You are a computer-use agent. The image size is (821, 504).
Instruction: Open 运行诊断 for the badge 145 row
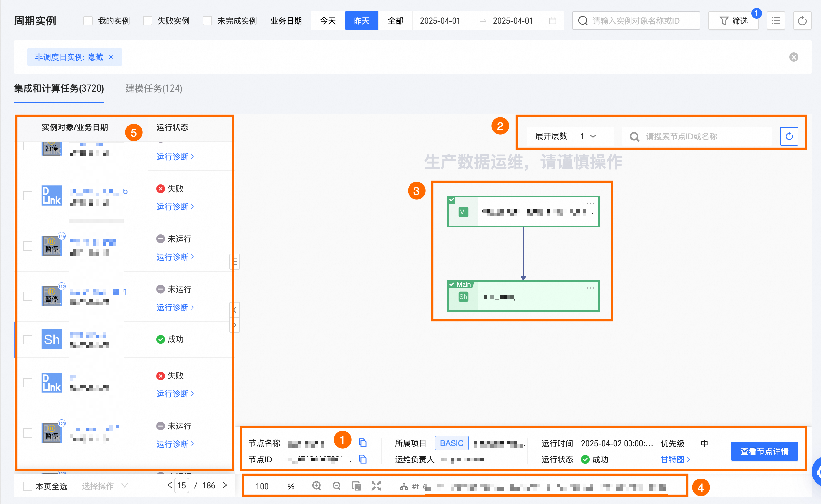175,257
